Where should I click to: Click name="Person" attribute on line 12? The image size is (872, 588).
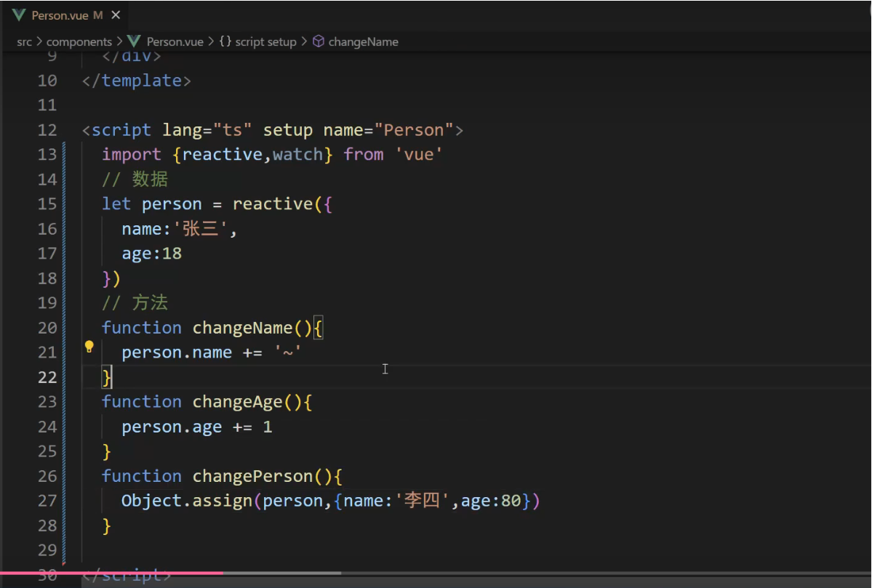point(388,130)
